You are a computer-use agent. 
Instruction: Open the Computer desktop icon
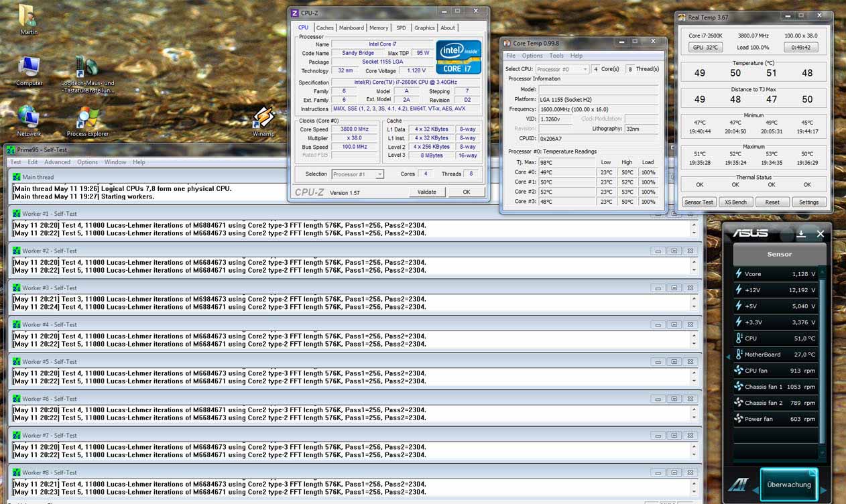(x=29, y=71)
